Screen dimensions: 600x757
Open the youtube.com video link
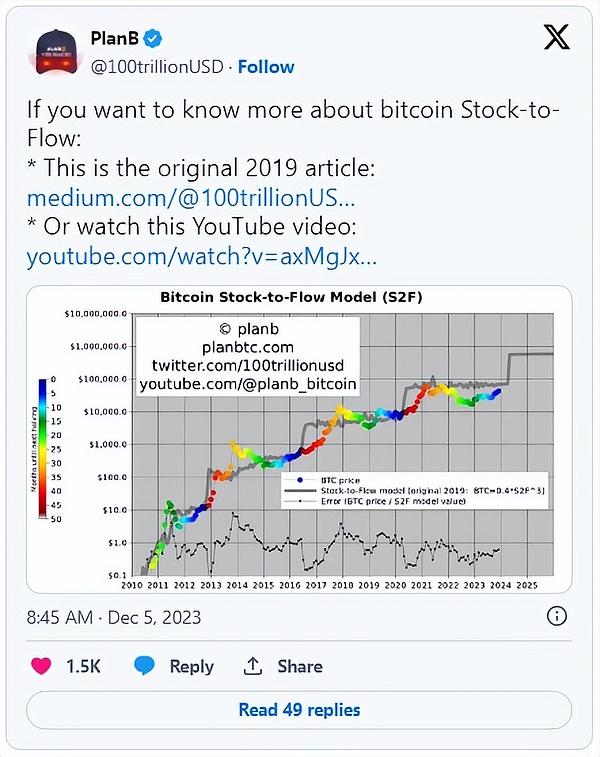tap(201, 257)
